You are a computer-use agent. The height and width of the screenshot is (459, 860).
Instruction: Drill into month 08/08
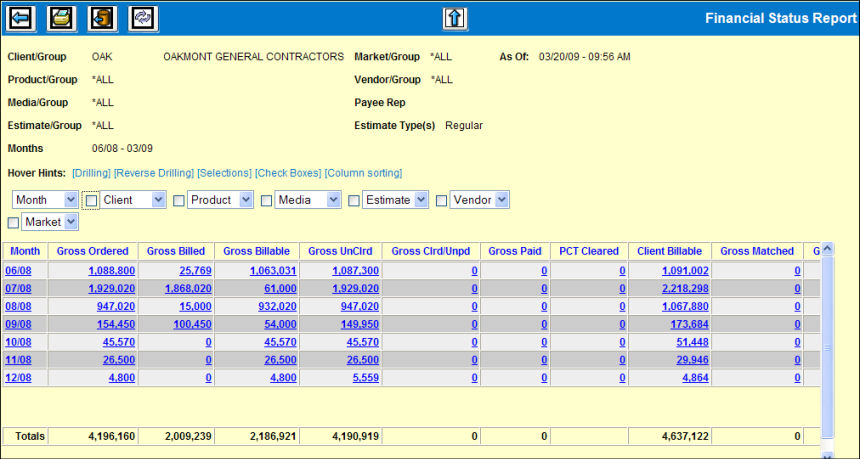18,307
